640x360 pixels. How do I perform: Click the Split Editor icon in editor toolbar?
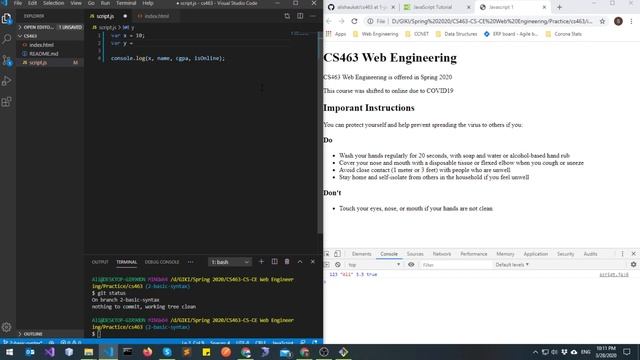pyautogui.click(x=300, y=16)
